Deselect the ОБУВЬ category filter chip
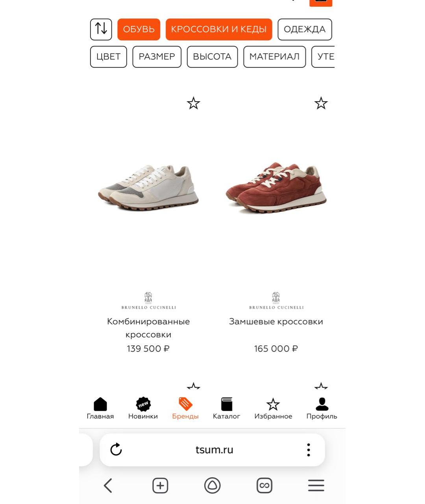Viewport: 425px width, 504px height. [139, 29]
